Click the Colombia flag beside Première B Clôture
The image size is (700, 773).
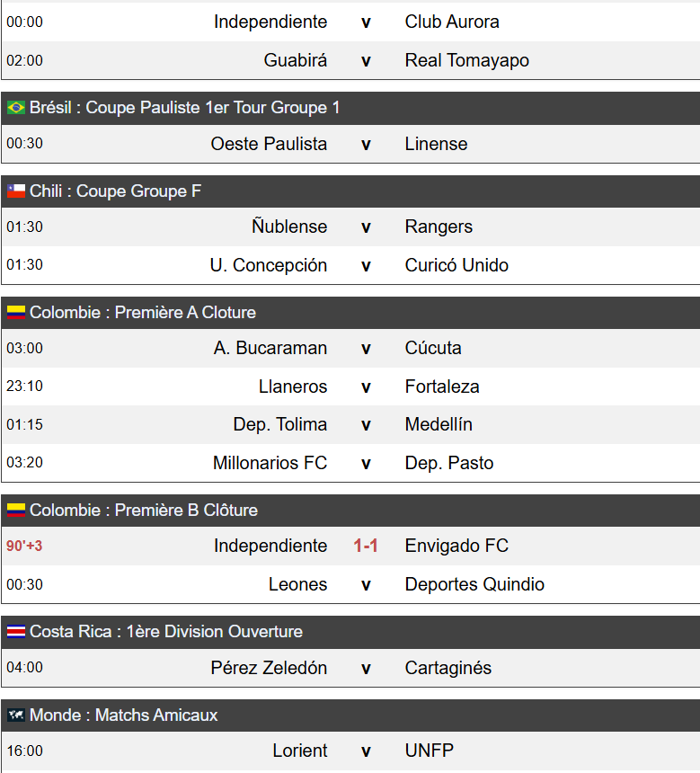tap(16, 510)
